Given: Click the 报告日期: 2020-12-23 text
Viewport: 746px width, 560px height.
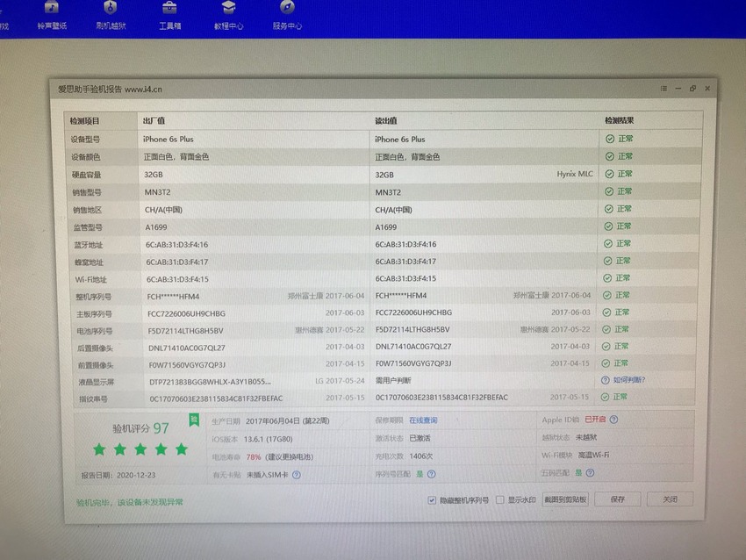Looking at the screenshot, I should (118, 475).
